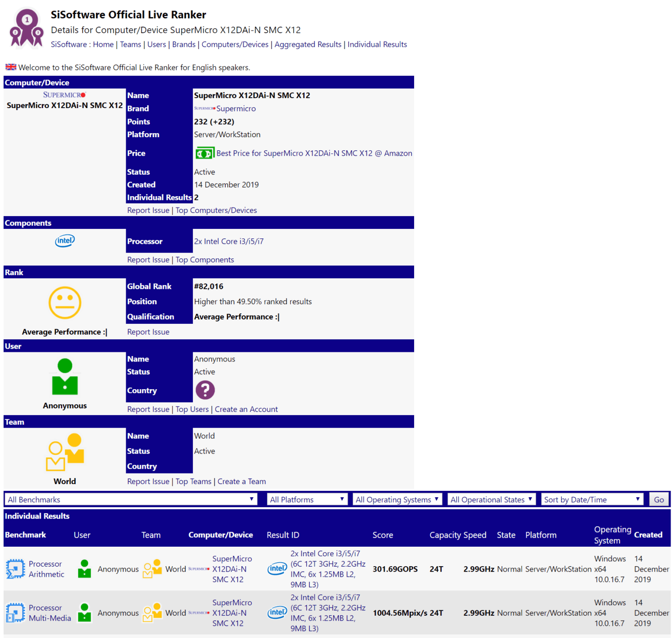Go to Teams in top navigation
This screenshot has width=672, height=638.
(130, 45)
